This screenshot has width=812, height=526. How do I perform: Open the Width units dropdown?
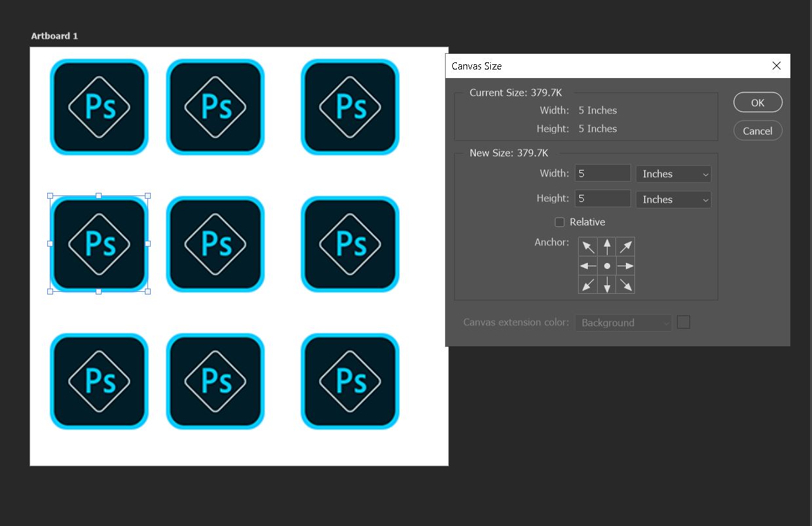pos(673,173)
